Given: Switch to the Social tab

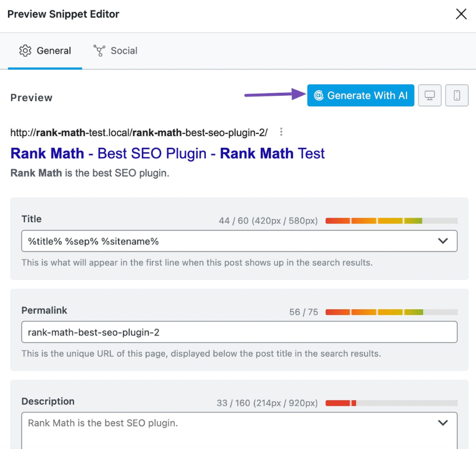Looking at the screenshot, I should coord(116,51).
